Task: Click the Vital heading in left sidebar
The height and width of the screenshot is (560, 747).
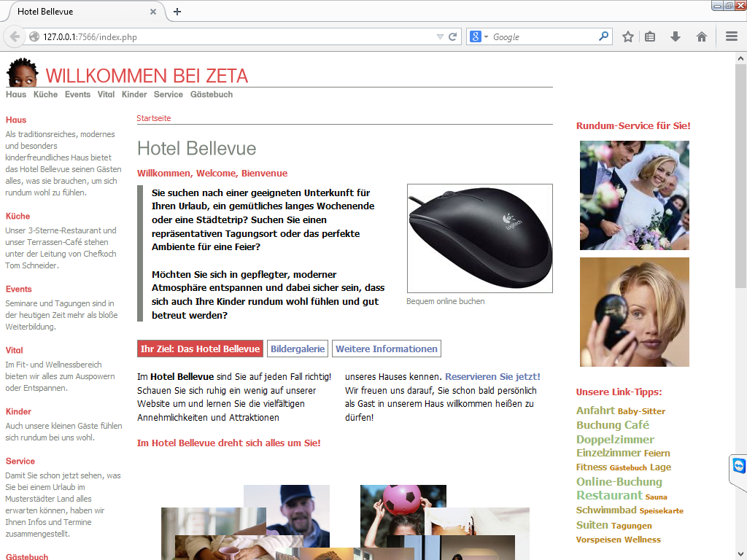Action: click(x=15, y=351)
